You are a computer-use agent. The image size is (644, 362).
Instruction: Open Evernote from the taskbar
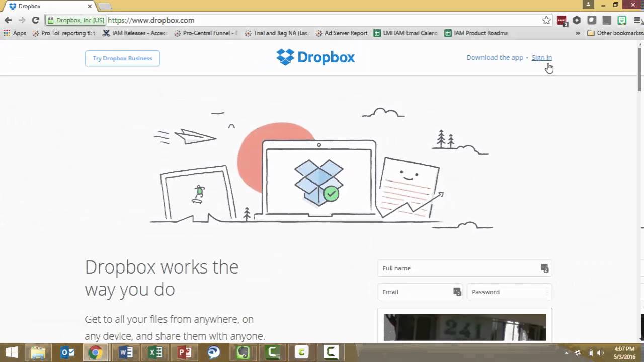243,352
